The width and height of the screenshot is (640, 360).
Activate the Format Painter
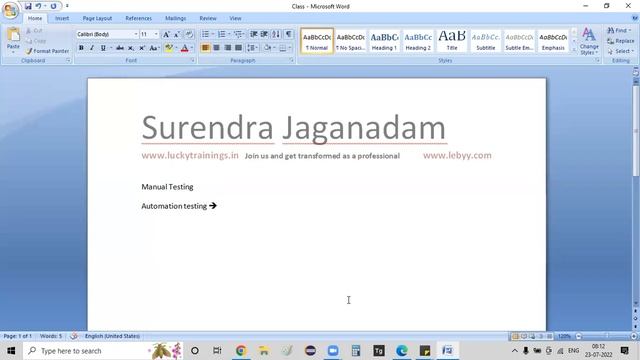tap(47, 51)
